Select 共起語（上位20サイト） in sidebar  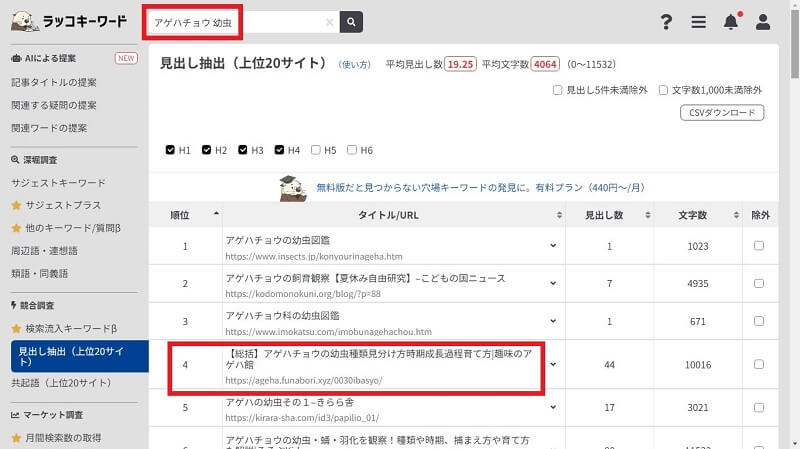[60, 381]
